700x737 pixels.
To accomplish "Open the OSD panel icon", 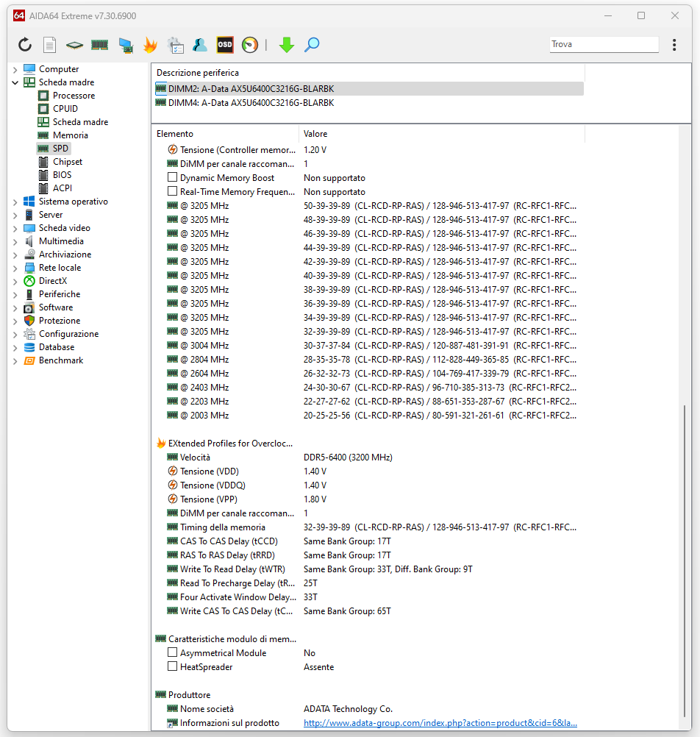I will click(225, 45).
